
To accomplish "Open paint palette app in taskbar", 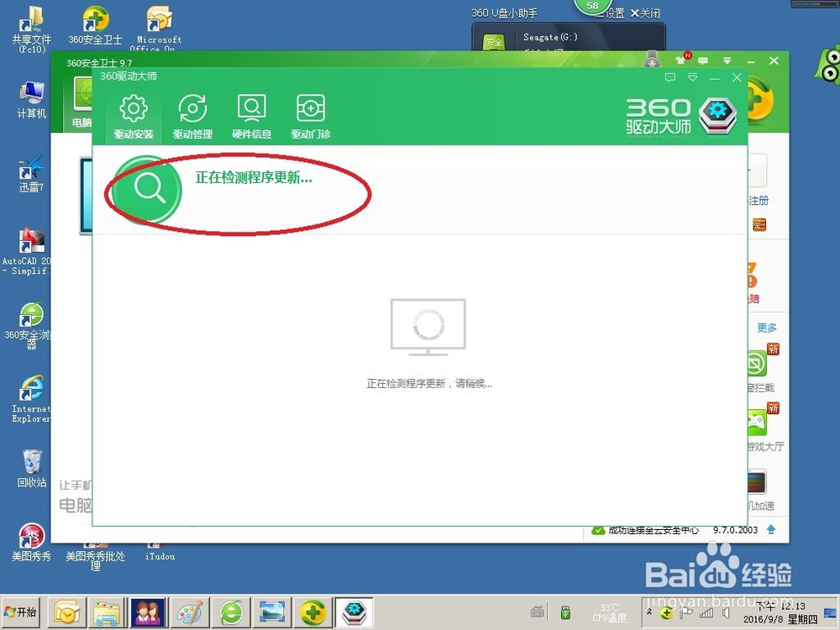I will tap(190, 612).
